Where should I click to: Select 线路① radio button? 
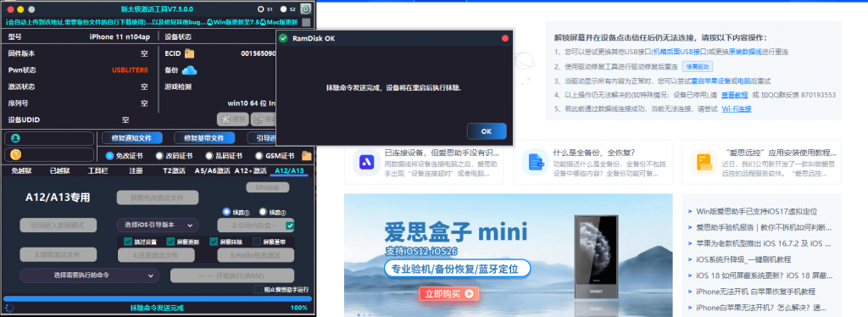(225, 212)
